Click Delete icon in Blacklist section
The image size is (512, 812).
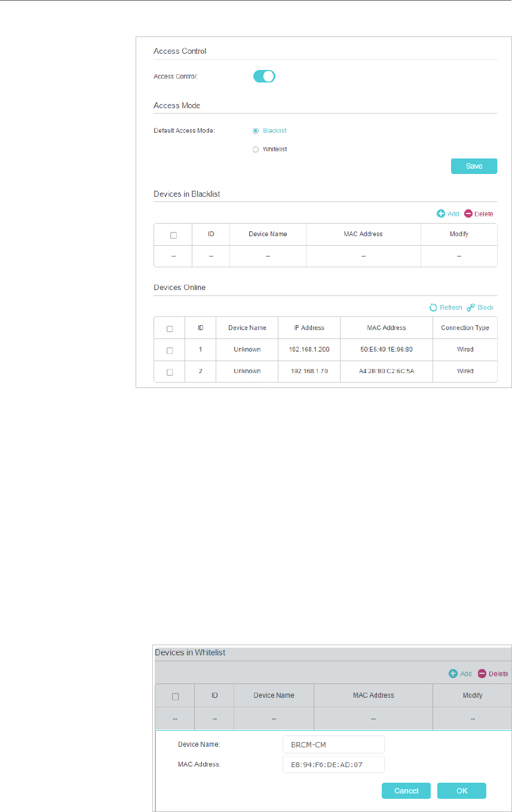point(468,213)
